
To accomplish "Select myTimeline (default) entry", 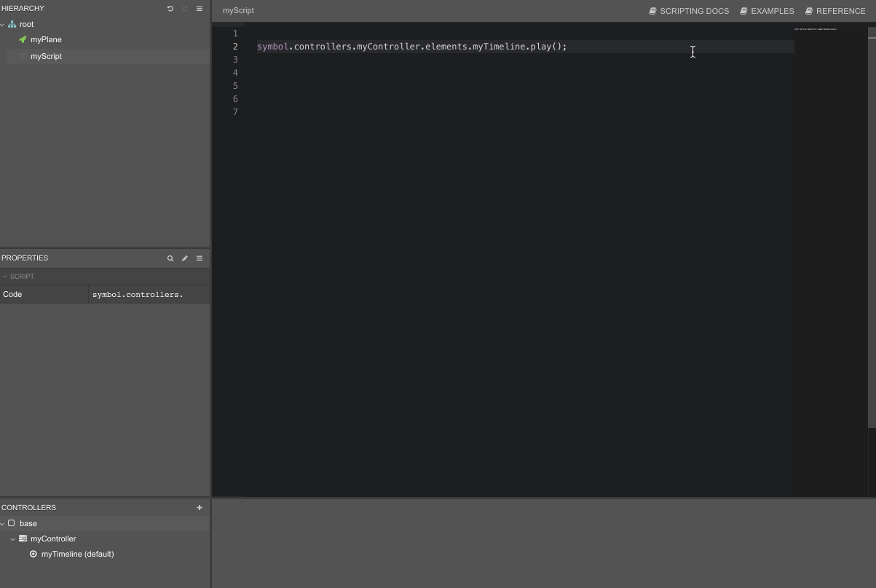I will coord(77,554).
